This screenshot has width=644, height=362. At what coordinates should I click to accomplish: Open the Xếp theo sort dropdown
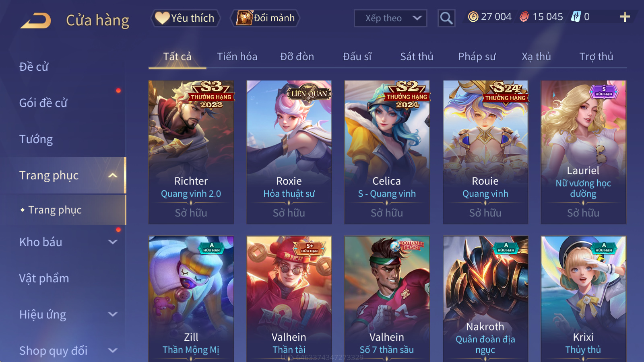pyautogui.click(x=390, y=18)
